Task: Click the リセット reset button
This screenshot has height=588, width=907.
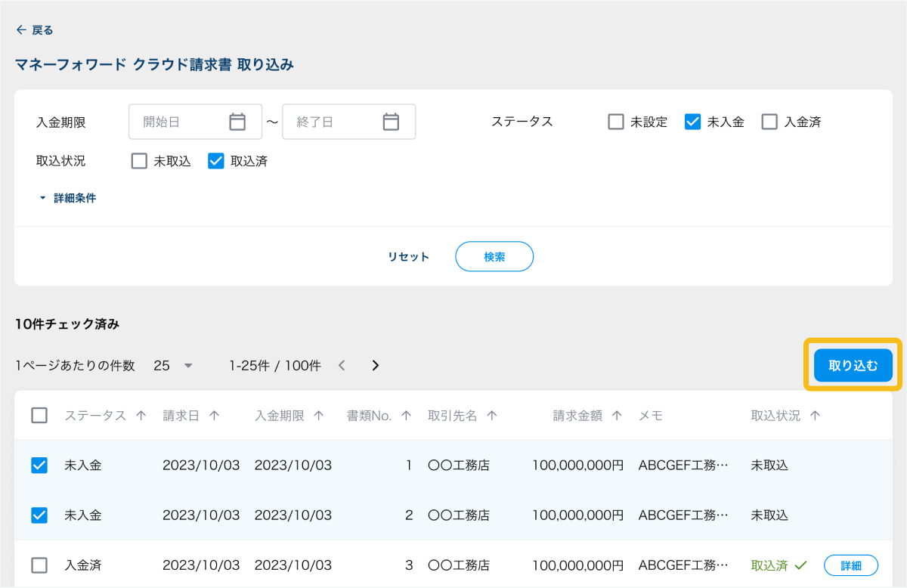Action: pyautogui.click(x=408, y=257)
